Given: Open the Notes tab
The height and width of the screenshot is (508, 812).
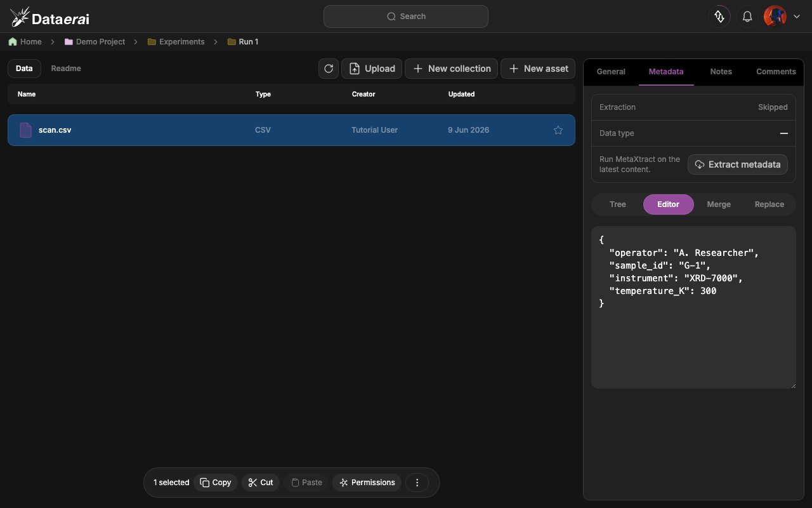Looking at the screenshot, I should coord(721,72).
